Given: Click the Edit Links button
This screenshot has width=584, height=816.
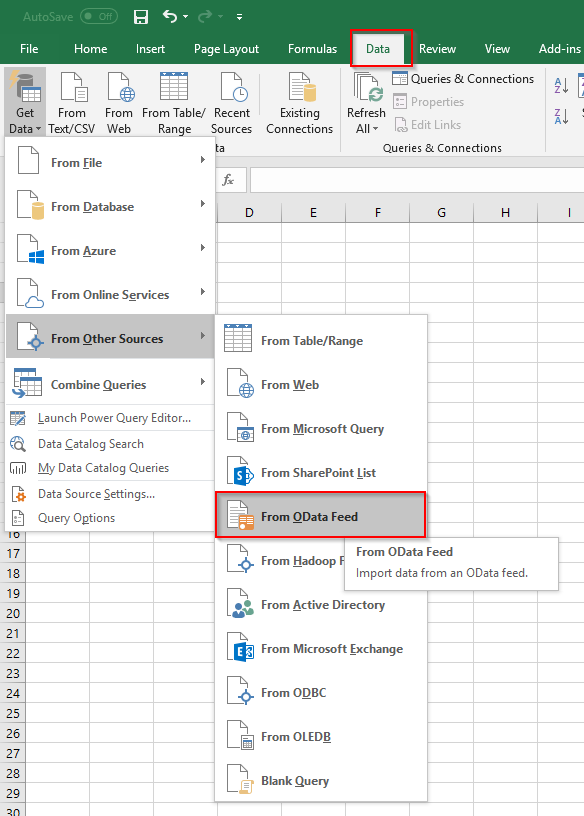Looking at the screenshot, I should pos(427,125).
